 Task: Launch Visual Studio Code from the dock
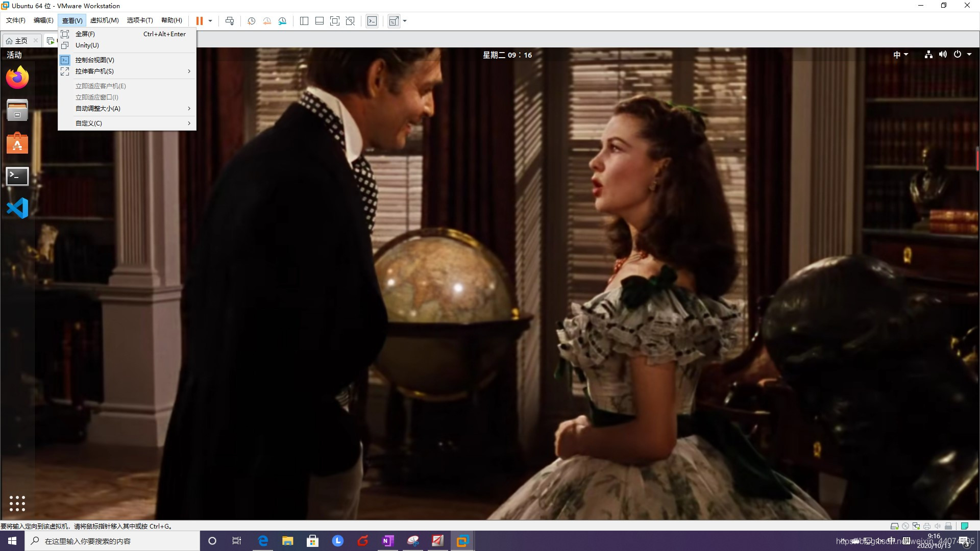17,208
